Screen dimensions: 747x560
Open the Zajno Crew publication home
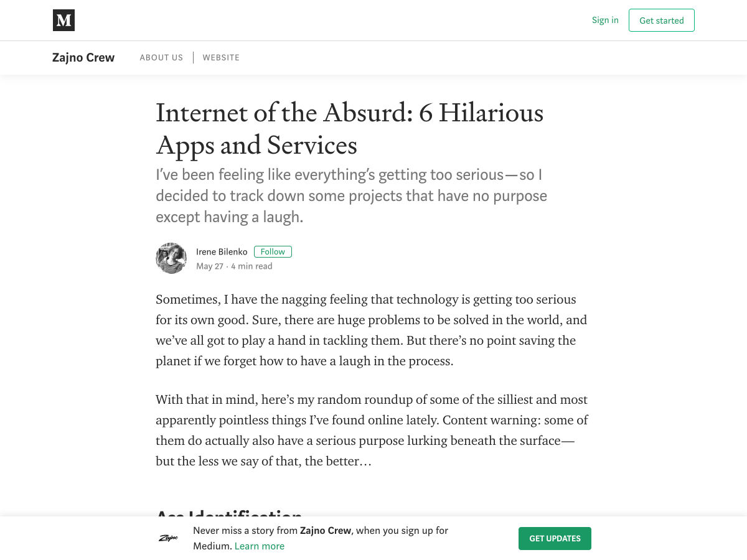83,58
